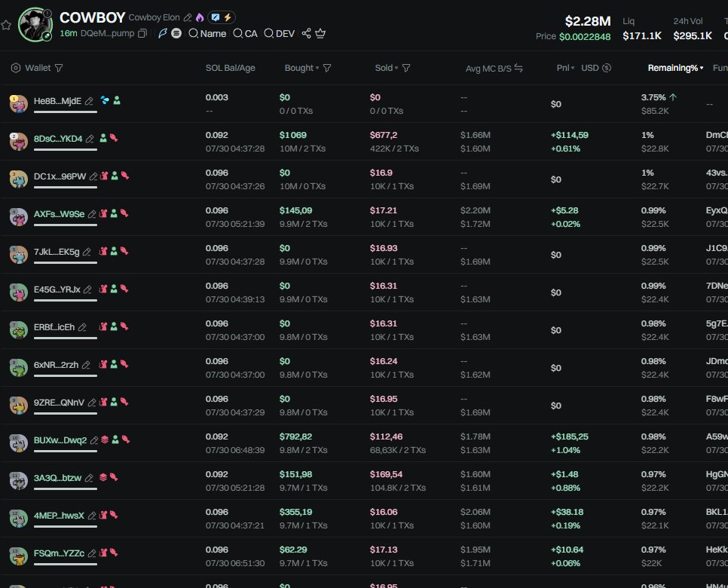The width and height of the screenshot is (728, 588).
Task: Add COWBOY to favorites with the star icon
Action: pyautogui.click(x=5, y=25)
